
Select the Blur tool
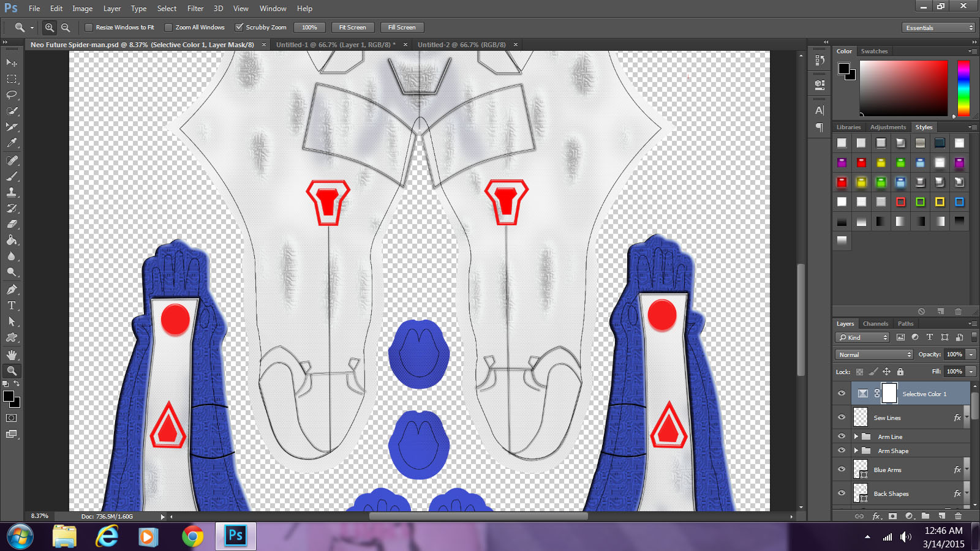12,256
